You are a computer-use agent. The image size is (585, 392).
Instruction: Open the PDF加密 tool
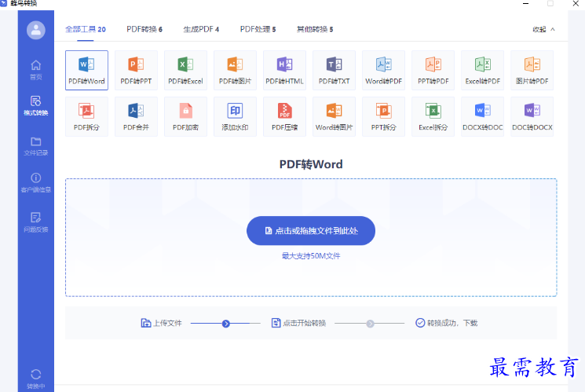click(x=185, y=116)
